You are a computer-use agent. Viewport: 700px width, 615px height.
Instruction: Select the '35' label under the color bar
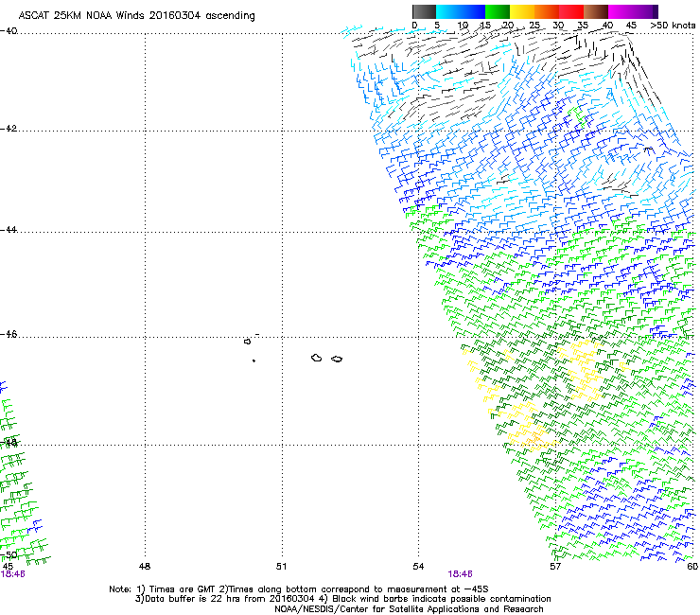(583, 26)
